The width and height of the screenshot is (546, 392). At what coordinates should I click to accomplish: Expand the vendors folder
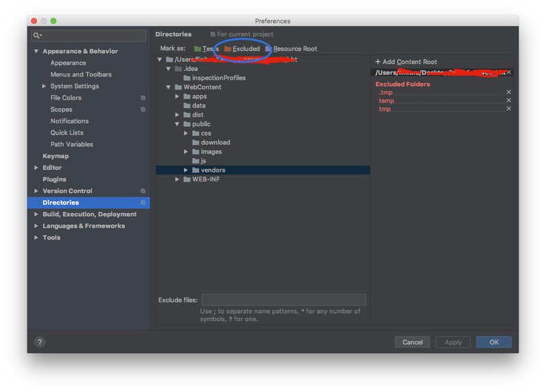click(x=186, y=170)
